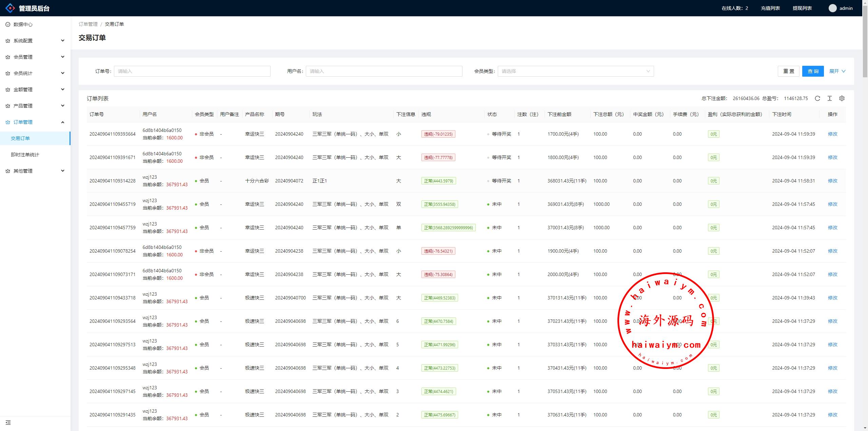Open the 会员类型 dropdown
Image resolution: width=868 pixels, height=431 pixels.
575,71
